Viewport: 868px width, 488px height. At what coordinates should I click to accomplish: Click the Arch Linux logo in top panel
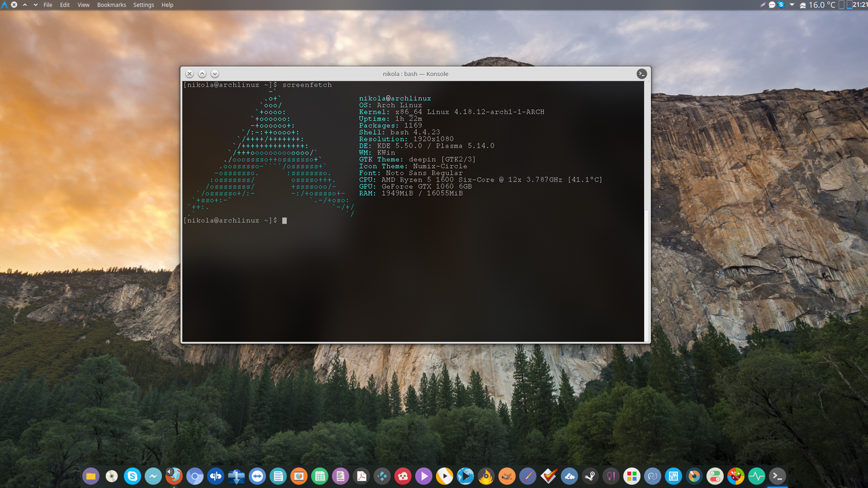tap(4, 5)
